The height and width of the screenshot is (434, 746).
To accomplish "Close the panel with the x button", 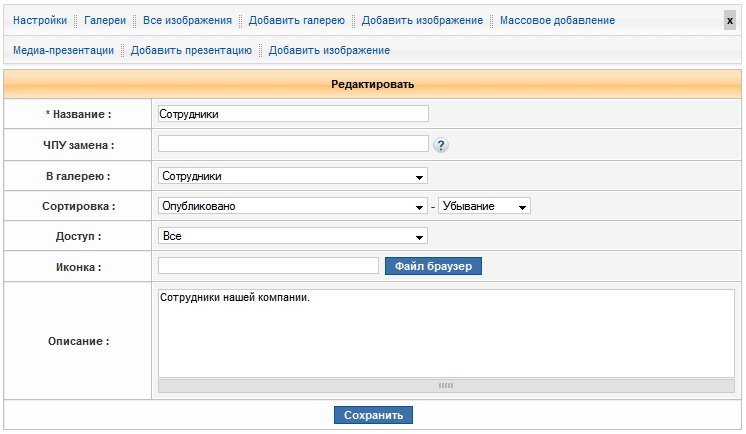I will (x=729, y=21).
